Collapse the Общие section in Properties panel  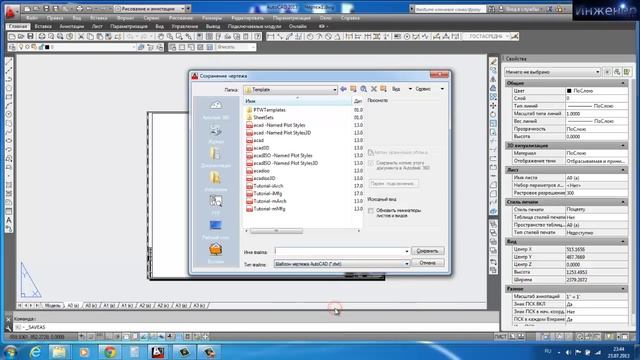point(623,83)
